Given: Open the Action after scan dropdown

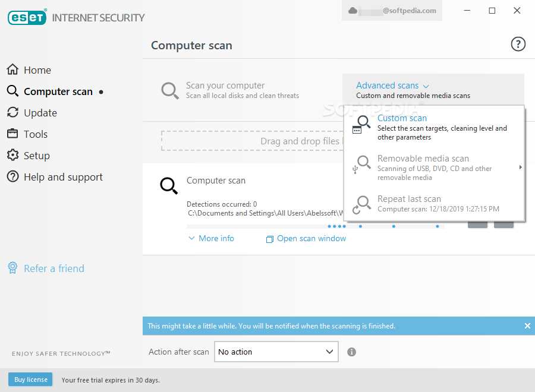Looking at the screenshot, I should (276, 352).
